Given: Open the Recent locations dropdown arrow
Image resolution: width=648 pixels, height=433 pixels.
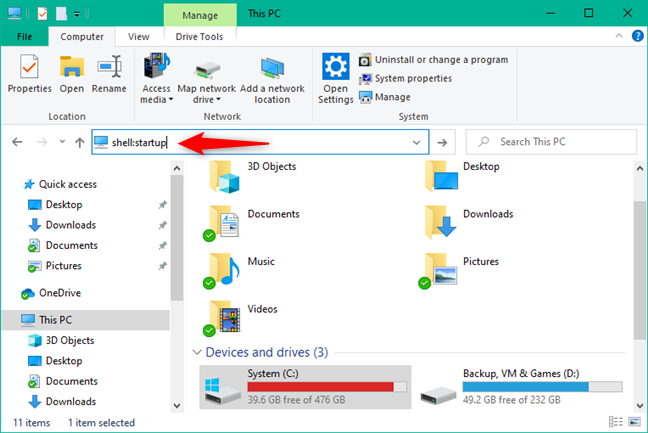Looking at the screenshot, I should click(x=62, y=142).
